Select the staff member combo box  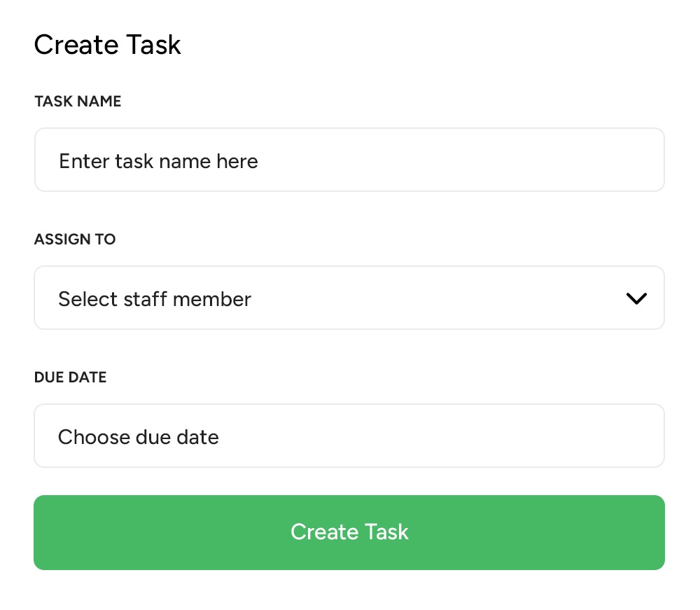(349, 298)
